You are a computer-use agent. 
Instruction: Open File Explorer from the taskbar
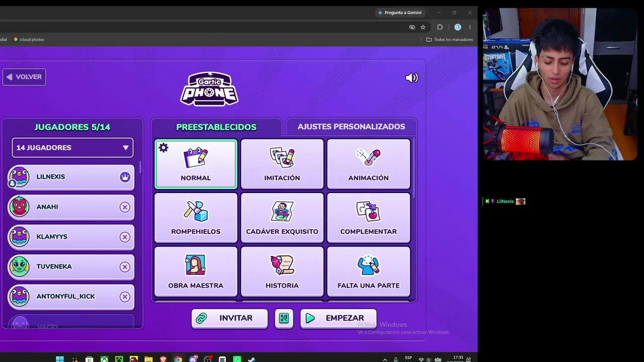pos(148,359)
